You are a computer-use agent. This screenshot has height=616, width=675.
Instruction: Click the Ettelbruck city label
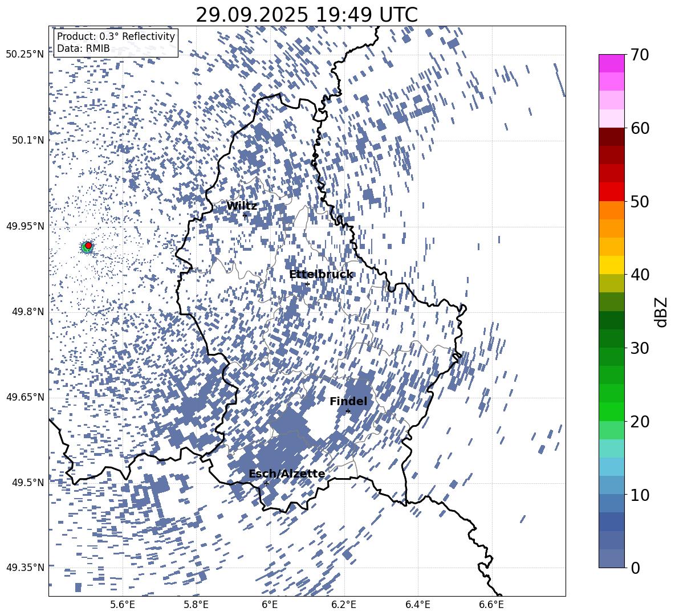pyautogui.click(x=321, y=275)
